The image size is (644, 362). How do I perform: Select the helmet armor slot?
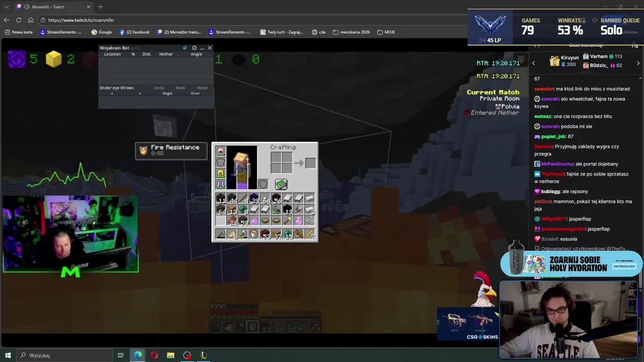(x=221, y=151)
